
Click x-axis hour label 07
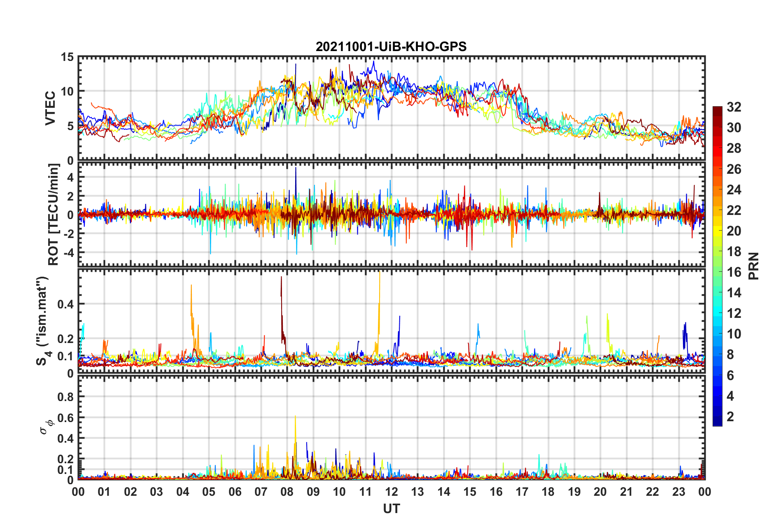(261, 492)
